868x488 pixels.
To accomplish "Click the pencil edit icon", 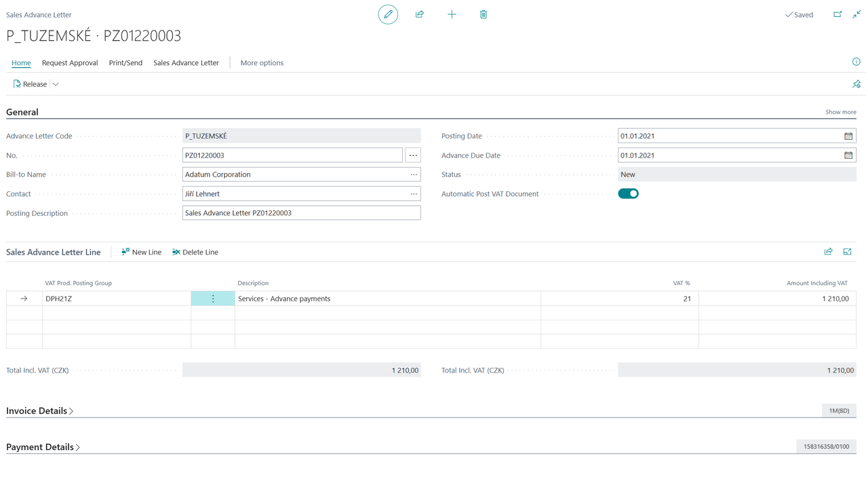I will click(x=388, y=14).
